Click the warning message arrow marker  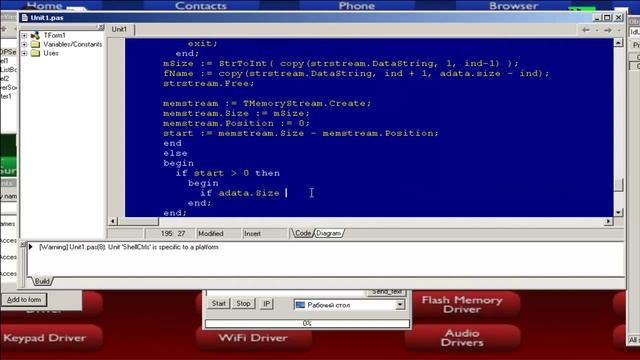coord(31,247)
